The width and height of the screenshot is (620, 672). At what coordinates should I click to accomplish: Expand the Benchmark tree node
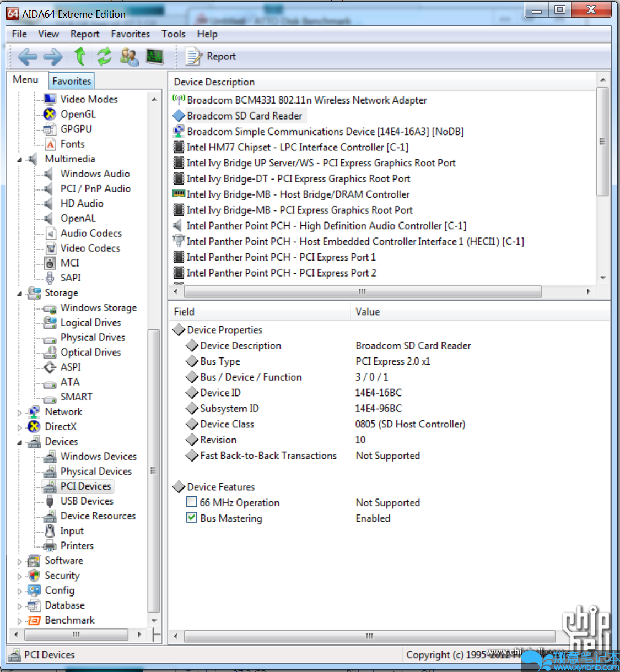point(20,621)
